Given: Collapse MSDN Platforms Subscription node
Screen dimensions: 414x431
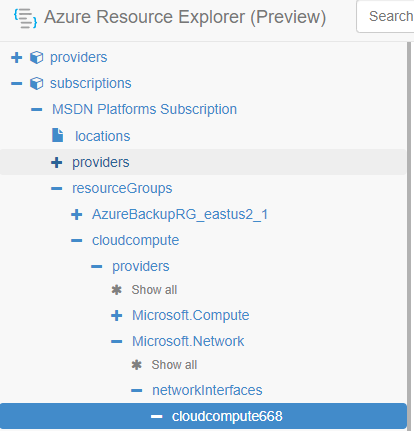Looking at the screenshot, I should 36,109.
